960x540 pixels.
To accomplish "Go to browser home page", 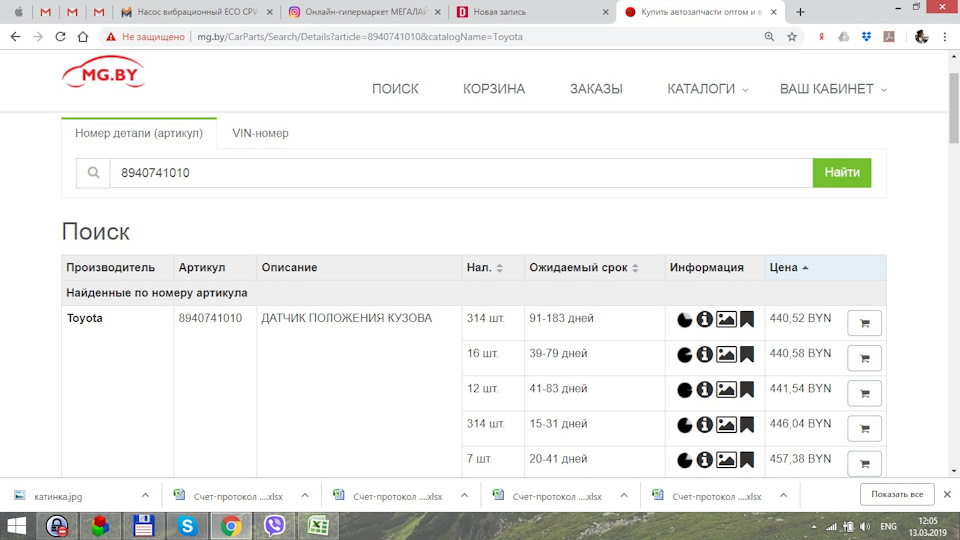I will tap(83, 37).
